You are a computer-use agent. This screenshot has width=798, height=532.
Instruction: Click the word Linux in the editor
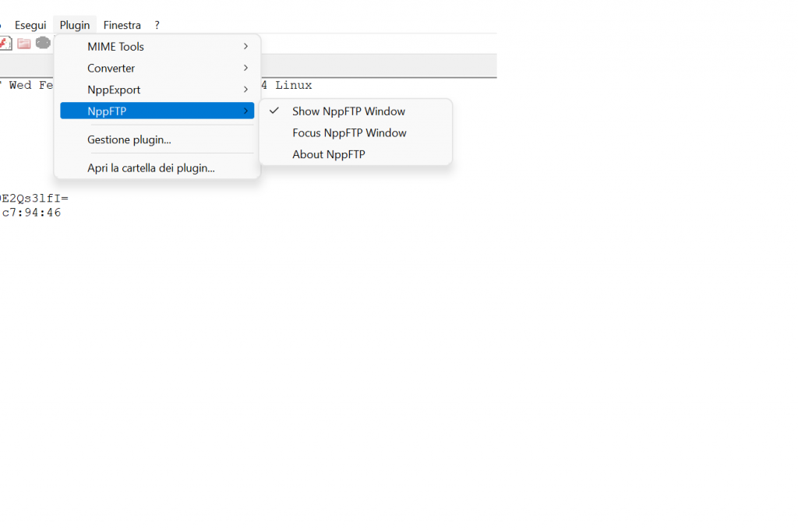point(294,85)
